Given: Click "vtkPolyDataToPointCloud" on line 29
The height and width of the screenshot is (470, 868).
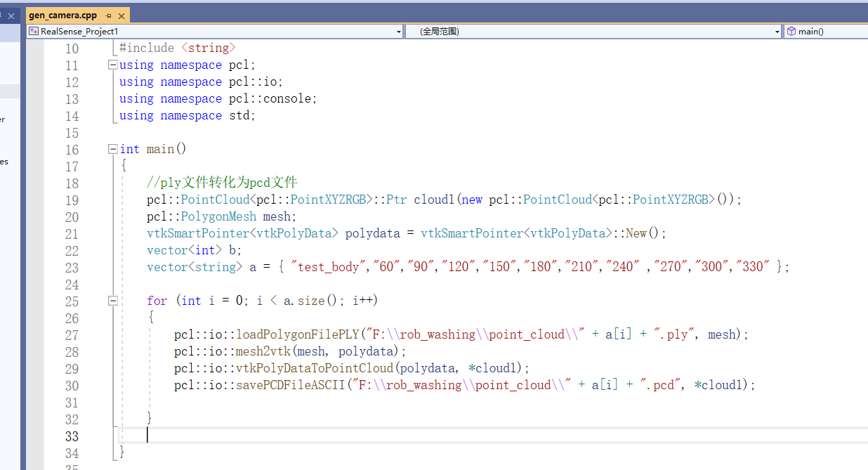Looking at the screenshot, I should (x=315, y=368).
